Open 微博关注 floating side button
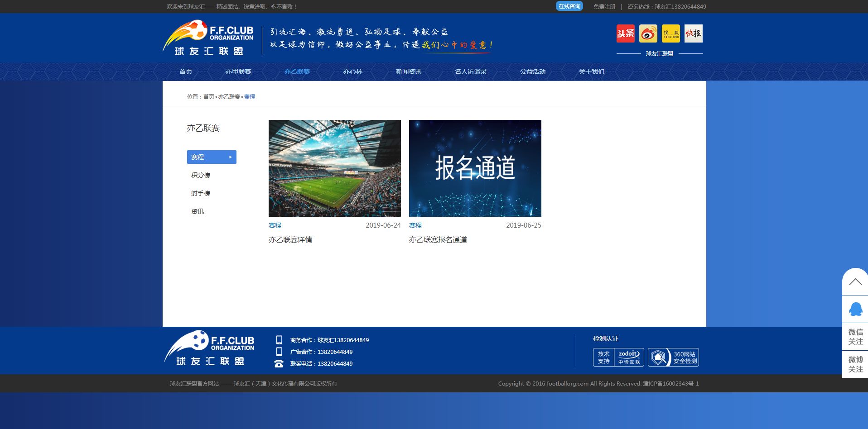868x429 pixels. (x=855, y=364)
